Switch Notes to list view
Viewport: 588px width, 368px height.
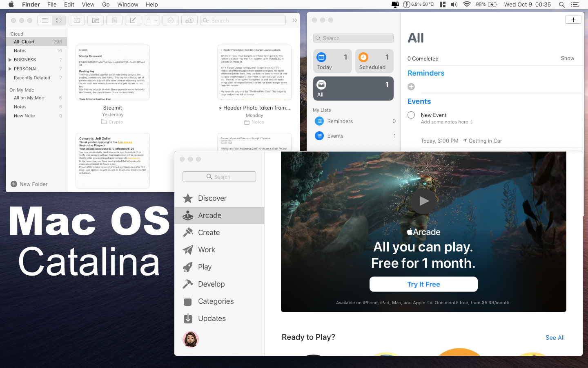click(45, 20)
